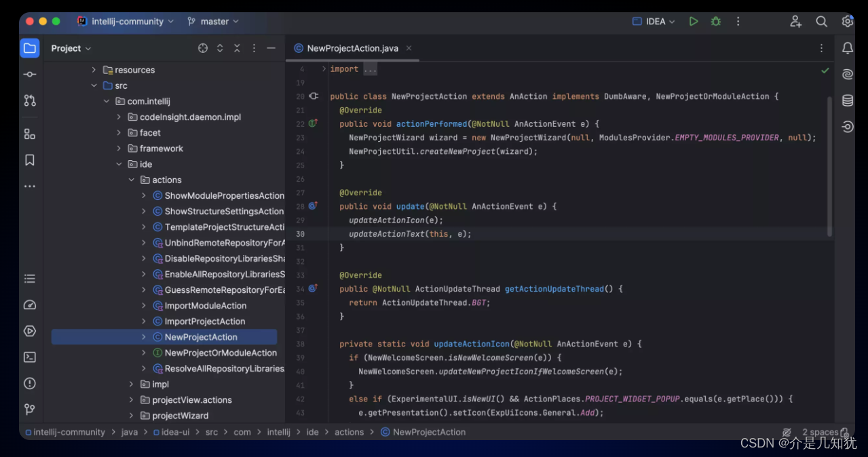
Task: Click the gutter icon on line 20
Action: pyautogui.click(x=314, y=96)
